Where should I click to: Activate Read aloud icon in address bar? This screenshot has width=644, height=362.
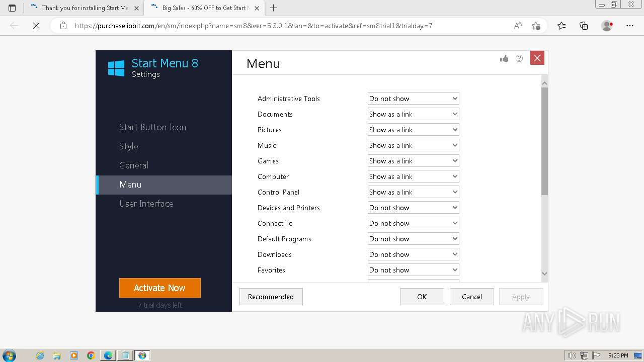[518, 26]
